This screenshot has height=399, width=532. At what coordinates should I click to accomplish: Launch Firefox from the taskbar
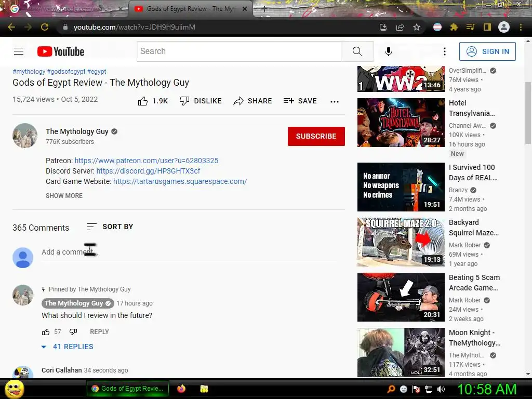181,389
